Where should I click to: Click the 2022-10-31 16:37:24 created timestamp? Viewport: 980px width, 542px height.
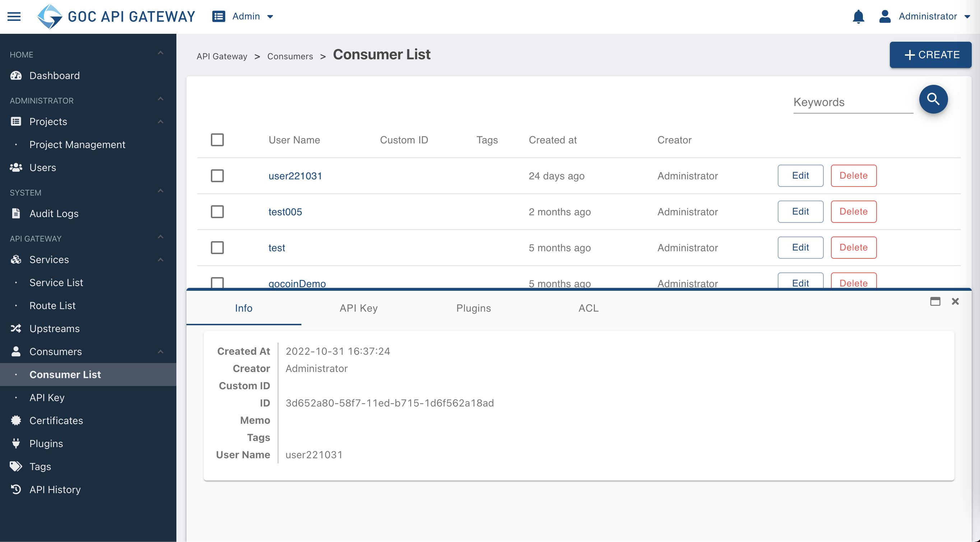[338, 351]
